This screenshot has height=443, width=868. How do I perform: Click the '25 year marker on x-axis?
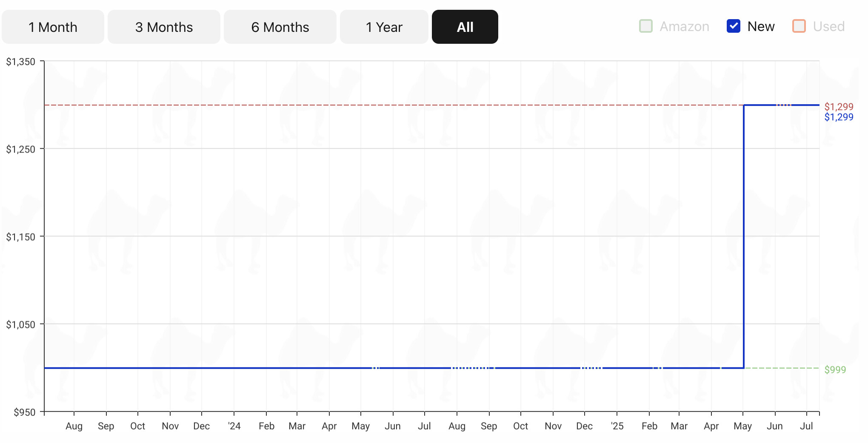coord(617,426)
